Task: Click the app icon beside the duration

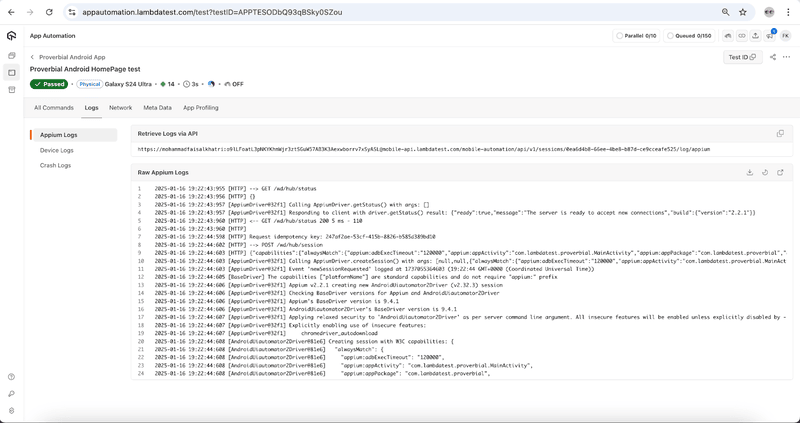Action: (211, 84)
